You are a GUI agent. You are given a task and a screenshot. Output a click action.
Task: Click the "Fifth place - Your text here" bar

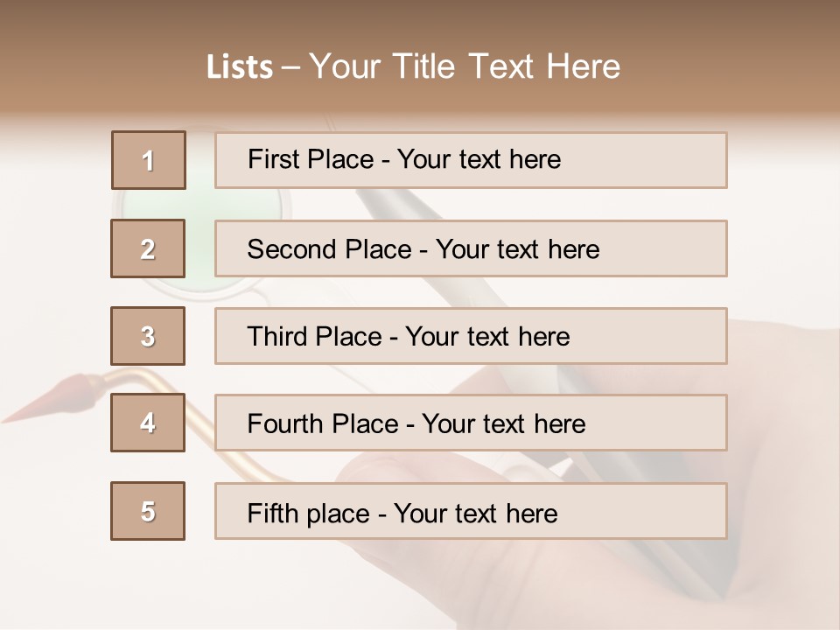coord(471,511)
